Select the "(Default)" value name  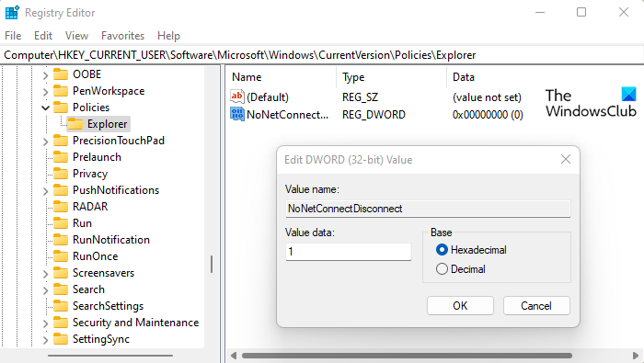point(268,97)
